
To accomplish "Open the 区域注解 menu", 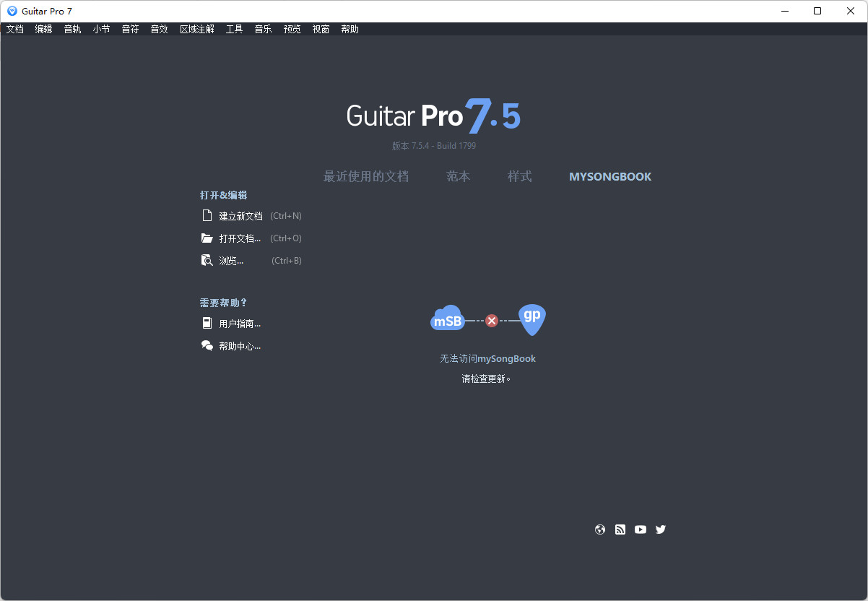I will click(x=197, y=30).
